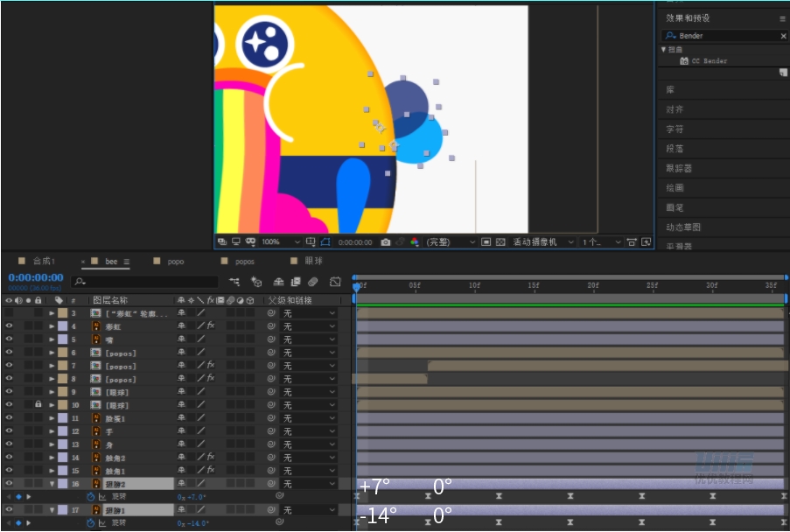Unlock layer 10 via lock icon
790x532 pixels.
point(38,404)
